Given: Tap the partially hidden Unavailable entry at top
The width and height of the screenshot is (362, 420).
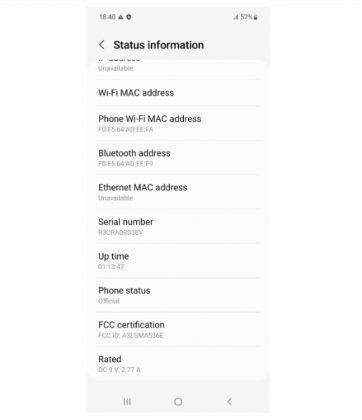Looking at the screenshot, I should (178, 69).
